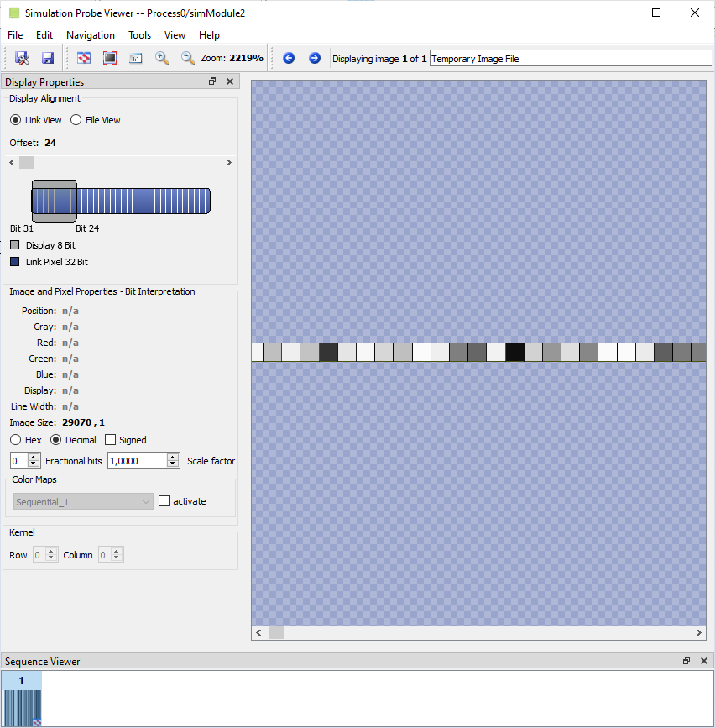Decrease Kernel Column value
The width and height of the screenshot is (715, 728).
(x=117, y=558)
